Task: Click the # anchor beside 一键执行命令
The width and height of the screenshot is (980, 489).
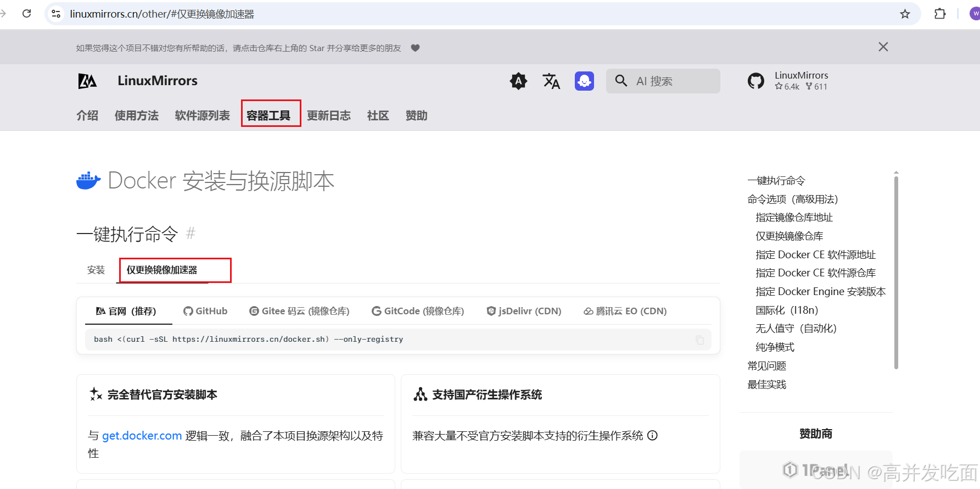Action: 191,234
